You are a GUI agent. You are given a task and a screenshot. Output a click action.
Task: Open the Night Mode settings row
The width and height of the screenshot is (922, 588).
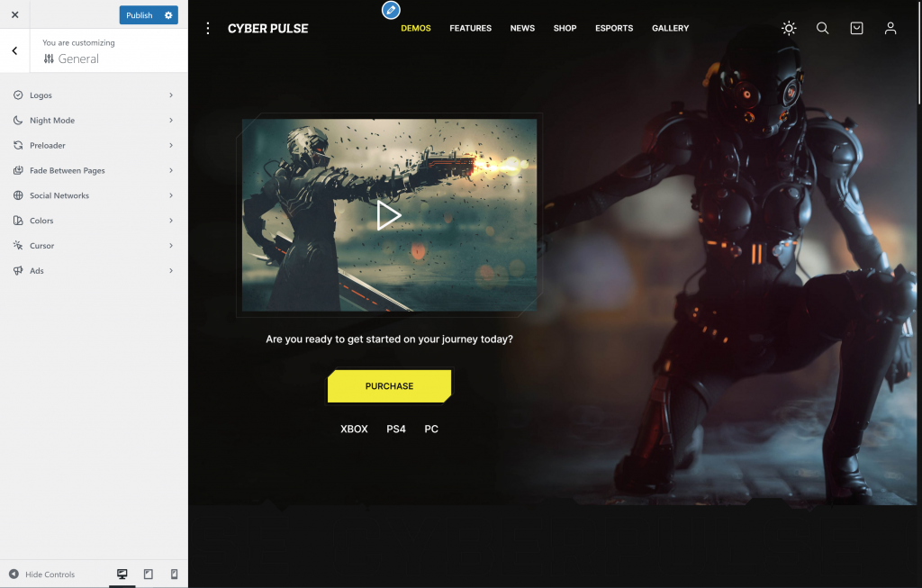click(x=94, y=120)
